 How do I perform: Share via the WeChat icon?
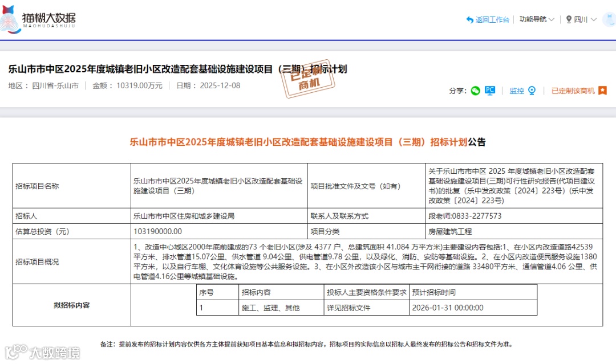tap(475, 91)
